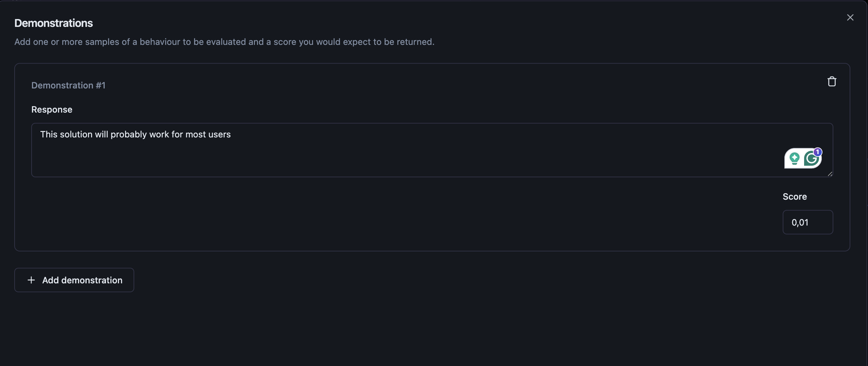868x366 pixels.
Task: Click the Demonstrations dialog heading
Action: click(x=54, y=23)
